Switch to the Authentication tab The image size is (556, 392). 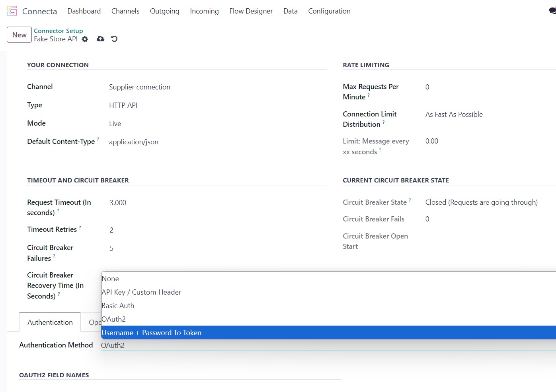(x=50, y=322)
